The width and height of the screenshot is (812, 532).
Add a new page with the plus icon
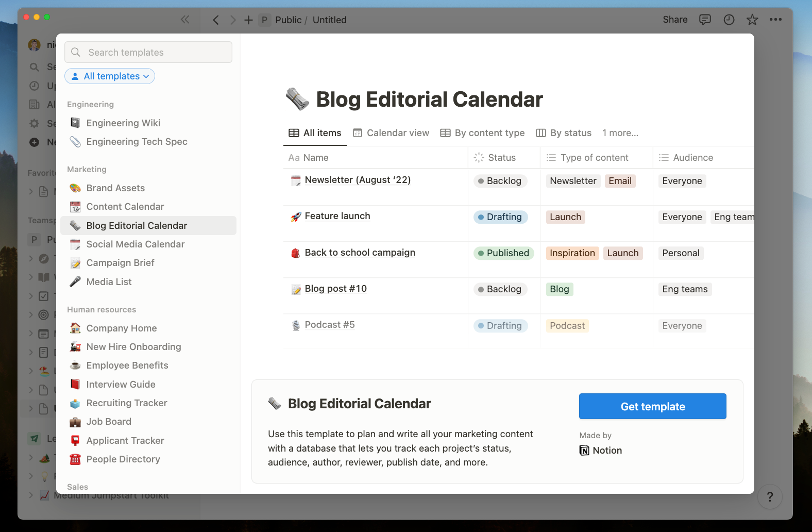coord(248,20)
